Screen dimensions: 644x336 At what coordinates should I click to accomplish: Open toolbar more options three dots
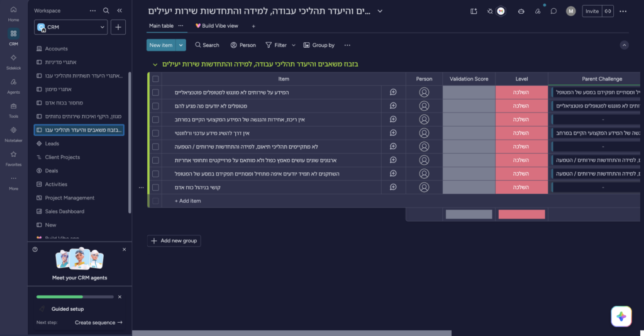(x=347, y=45)
